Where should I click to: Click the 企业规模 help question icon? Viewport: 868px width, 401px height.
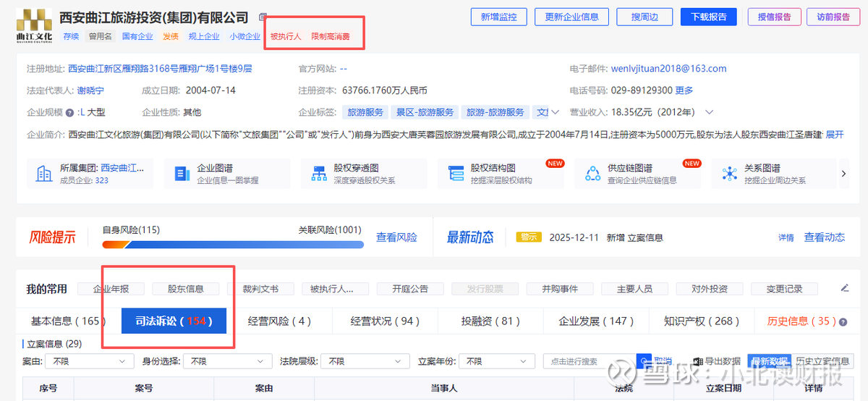tap(70, 112)
